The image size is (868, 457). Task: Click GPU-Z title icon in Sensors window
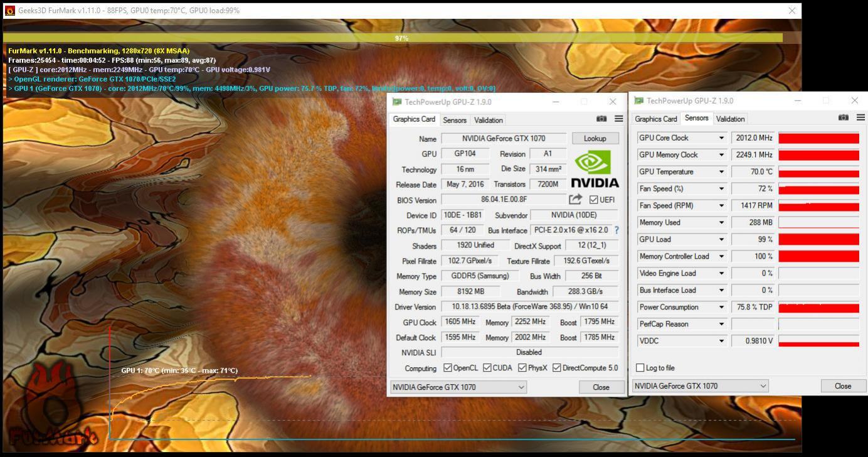(638, 100)
